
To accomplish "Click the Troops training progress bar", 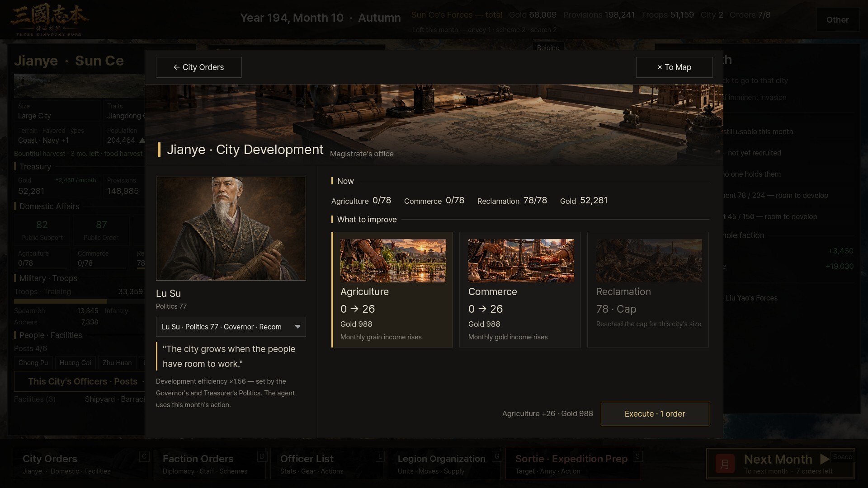I will tap(79, 301).
